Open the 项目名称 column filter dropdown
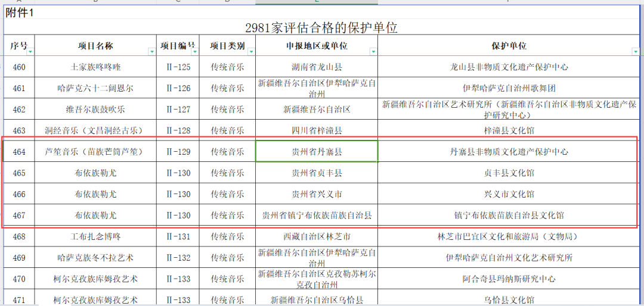644x306 pixels. [152, 52]
